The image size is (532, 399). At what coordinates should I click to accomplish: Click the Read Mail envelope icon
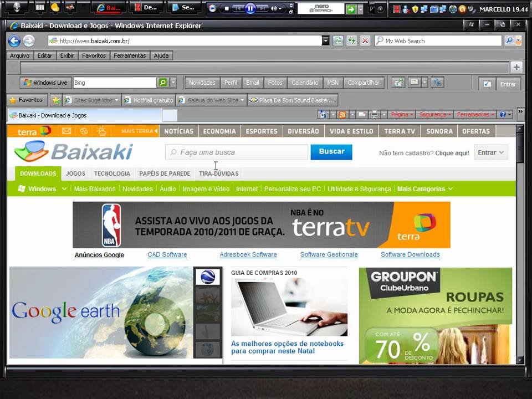pyautogui.click(x=362, y=114)
